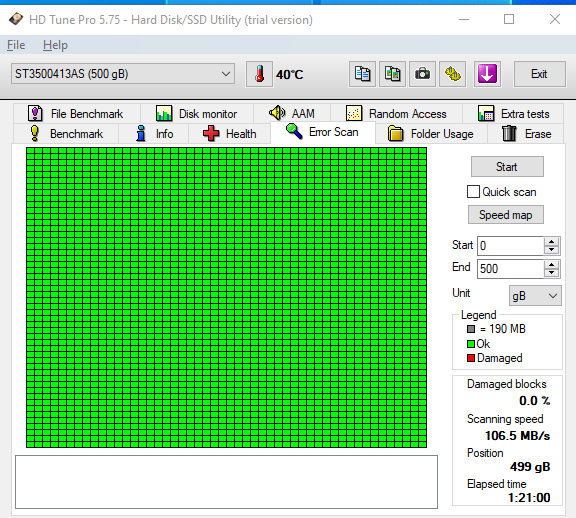Click the camera save screenshot icon

point(422,74)
